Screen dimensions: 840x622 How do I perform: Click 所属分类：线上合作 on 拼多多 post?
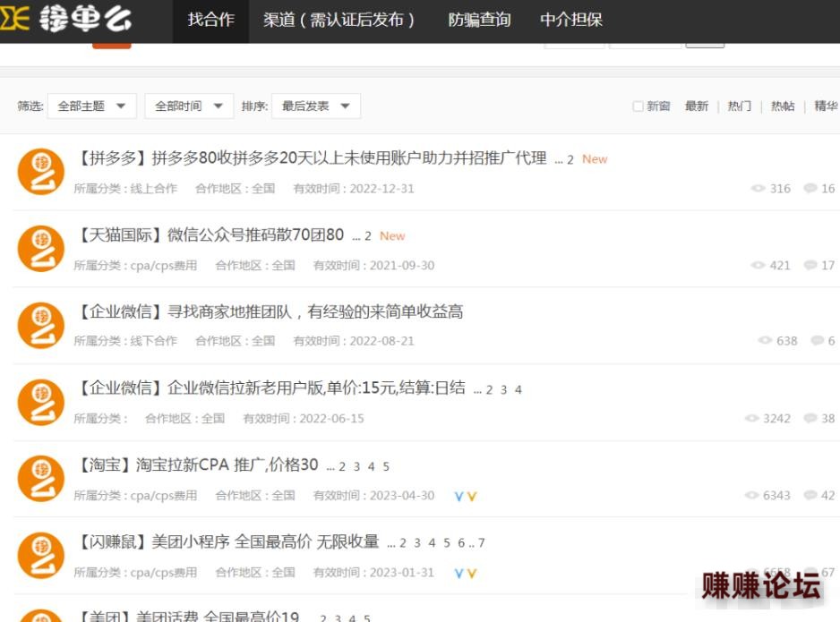click(x=125, y=189)
